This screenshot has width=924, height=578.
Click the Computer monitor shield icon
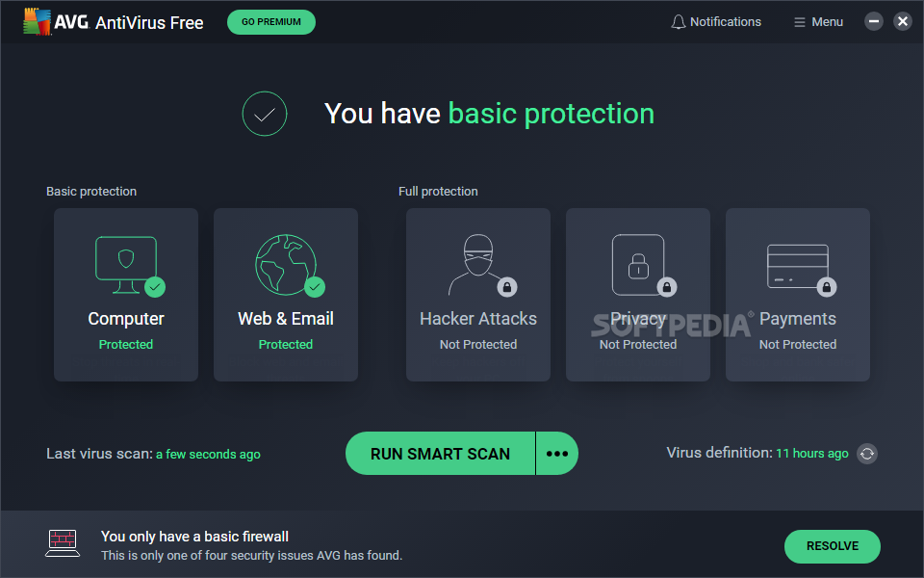pos(126,264)
